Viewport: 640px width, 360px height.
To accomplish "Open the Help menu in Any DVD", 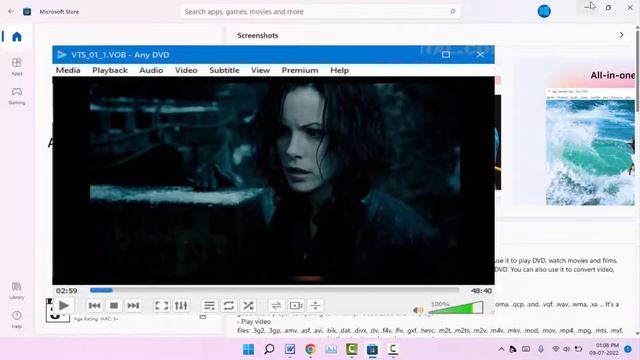I will click(x=339, y=70).
